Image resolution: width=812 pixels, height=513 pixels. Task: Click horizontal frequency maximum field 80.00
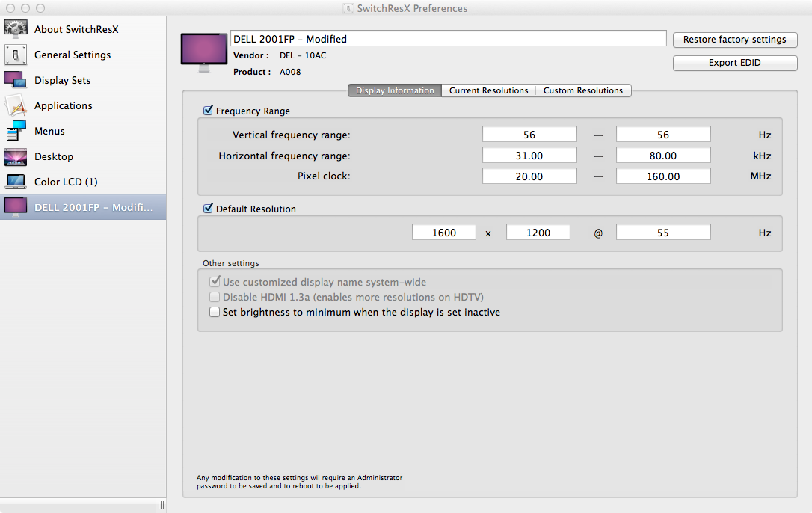point(663,155)
